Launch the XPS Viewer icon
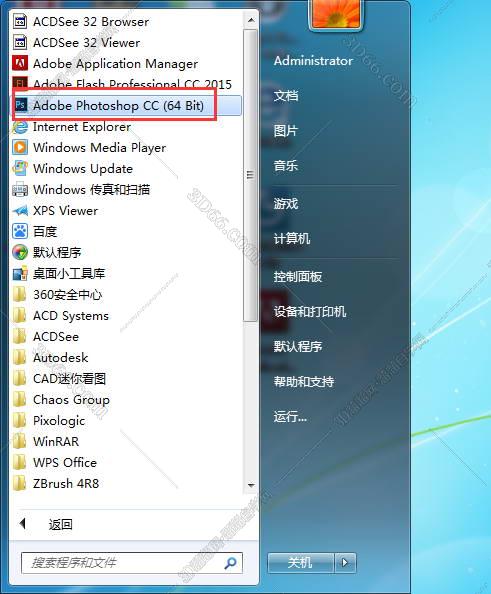Image resolution: width=491 pixels, height=594 pixels. (x=20, y=210)
